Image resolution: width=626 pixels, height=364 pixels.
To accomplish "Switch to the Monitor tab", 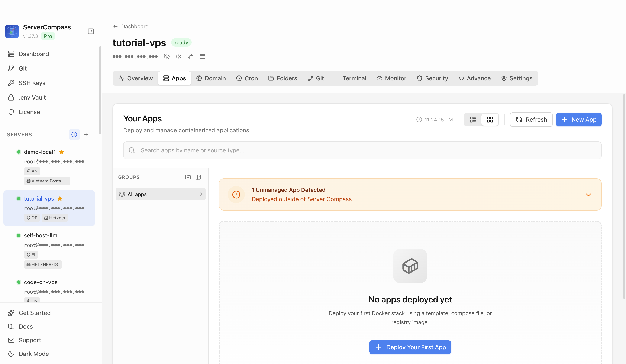I will tap(391, 78).
